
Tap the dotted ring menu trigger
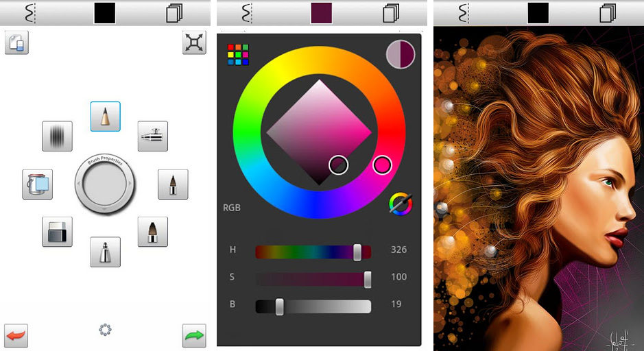[x=105, y=330]
